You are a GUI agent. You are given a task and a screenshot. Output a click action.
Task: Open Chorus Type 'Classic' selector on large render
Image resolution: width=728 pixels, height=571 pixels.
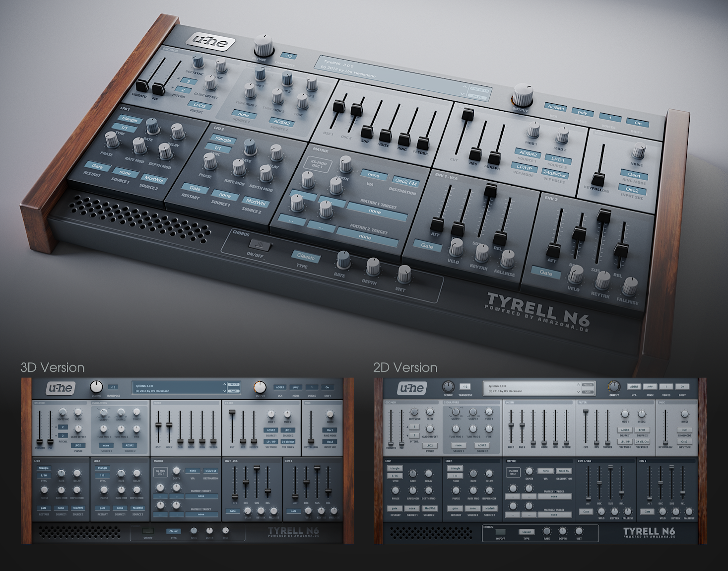pos(305,257)
